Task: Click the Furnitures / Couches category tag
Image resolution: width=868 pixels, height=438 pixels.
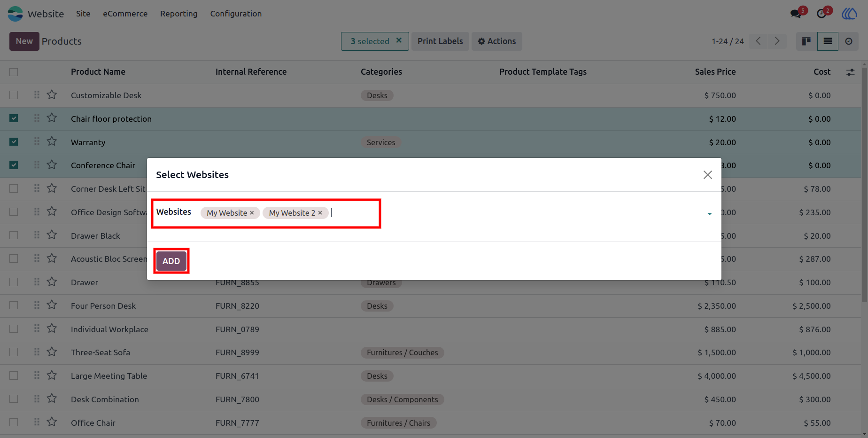Action: (403, 352)
